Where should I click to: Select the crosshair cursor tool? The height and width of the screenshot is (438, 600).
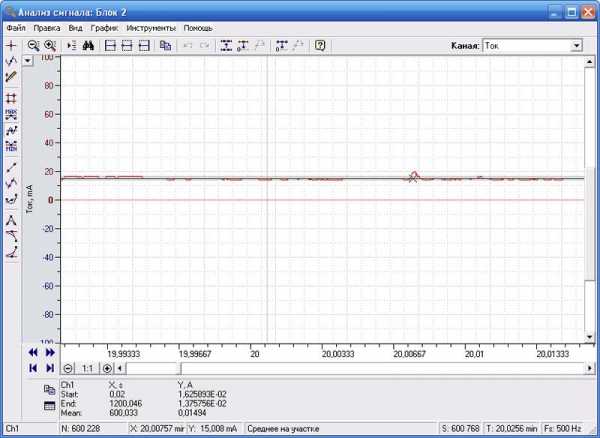[11, 46]
